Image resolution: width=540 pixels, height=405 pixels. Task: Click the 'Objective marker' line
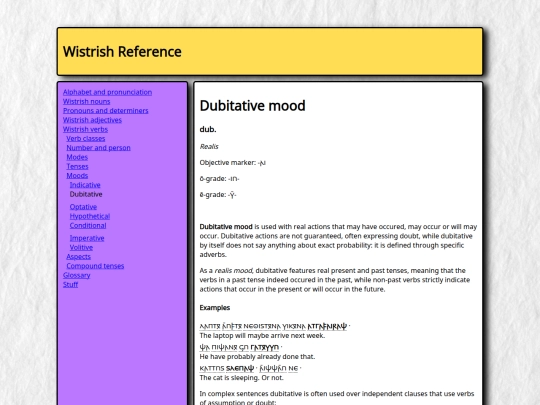(233, 163)
